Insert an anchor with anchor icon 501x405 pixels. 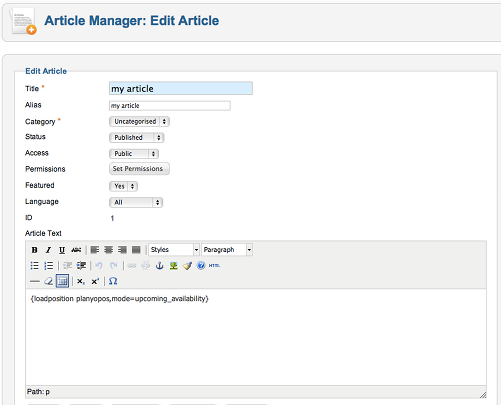160,265
